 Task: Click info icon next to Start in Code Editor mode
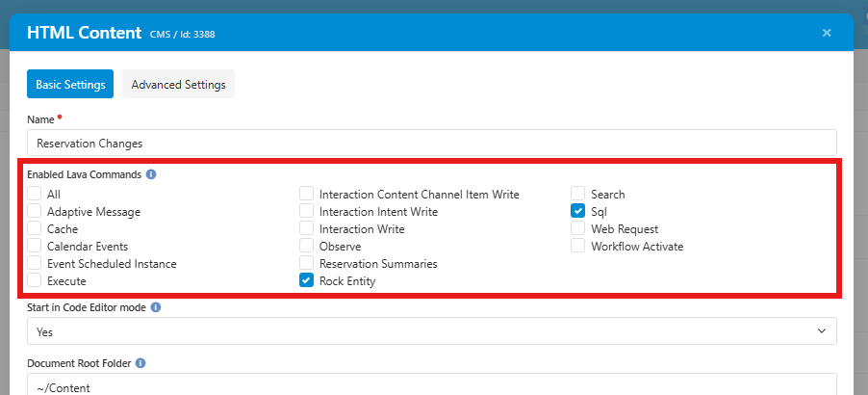click(x=156, y=307)
